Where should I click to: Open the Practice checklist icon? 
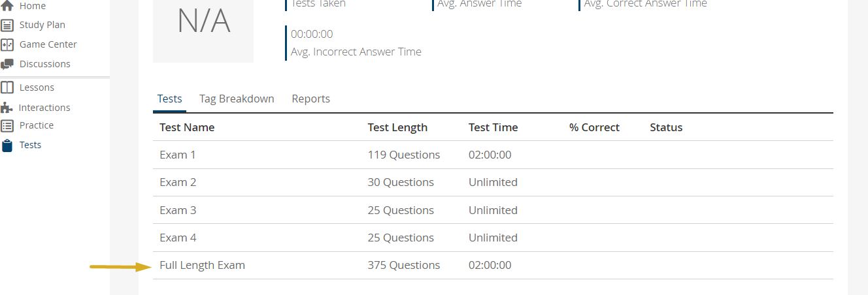pos(7,125)
